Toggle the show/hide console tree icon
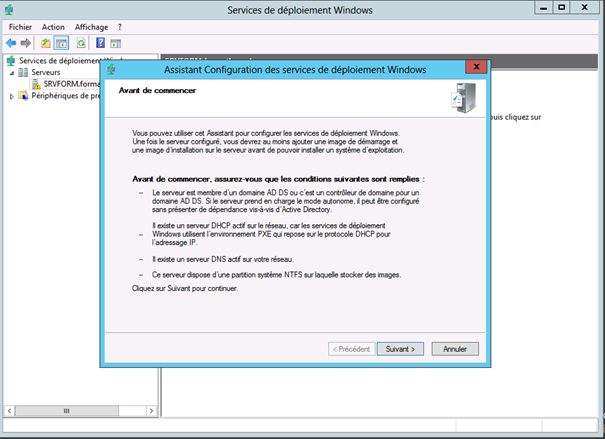605x439 pixels. click(61, 43)
